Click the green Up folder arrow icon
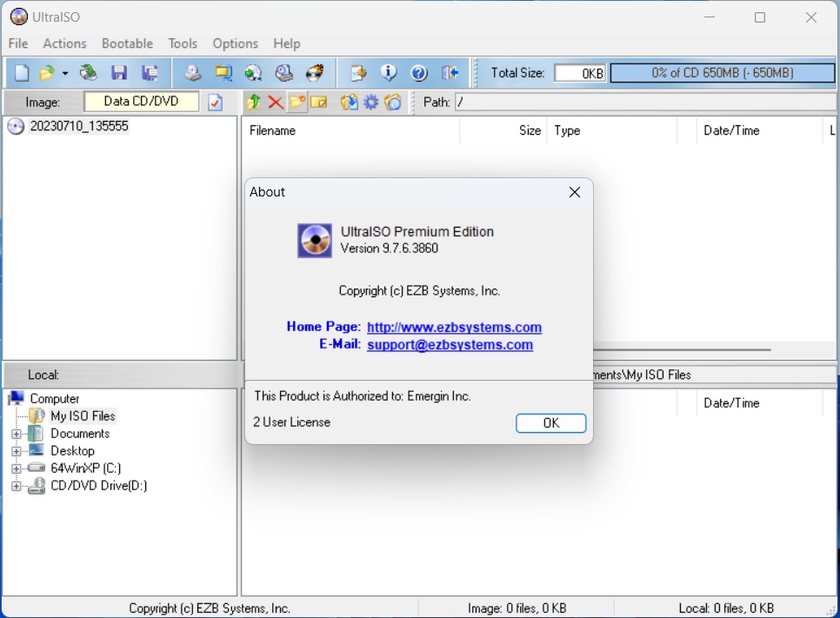The width and height of the screenshot is (840, 618). [254, 102]
